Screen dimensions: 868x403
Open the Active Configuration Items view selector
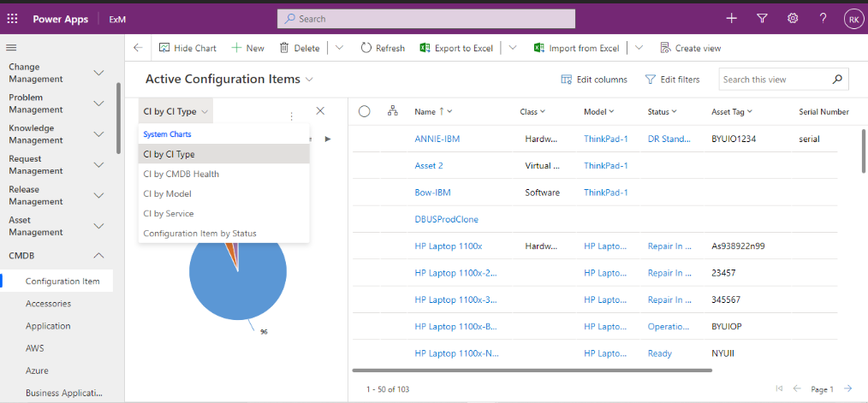coord(229,80)
